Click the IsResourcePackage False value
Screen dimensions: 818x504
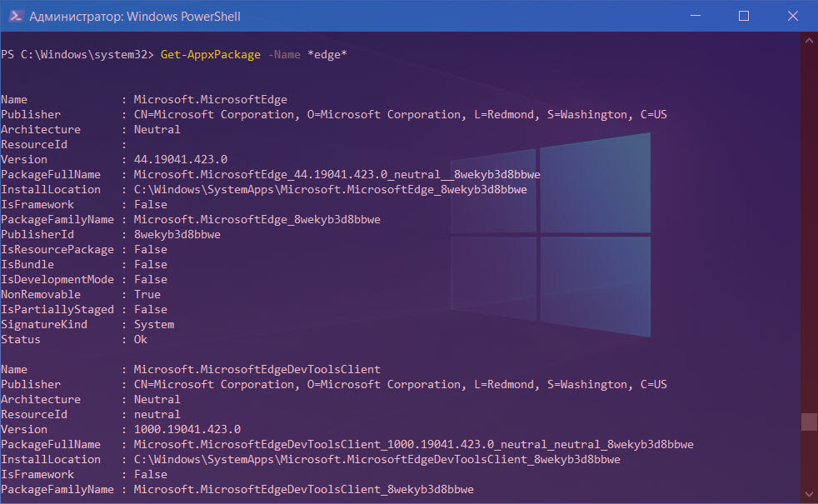[151, 250]
